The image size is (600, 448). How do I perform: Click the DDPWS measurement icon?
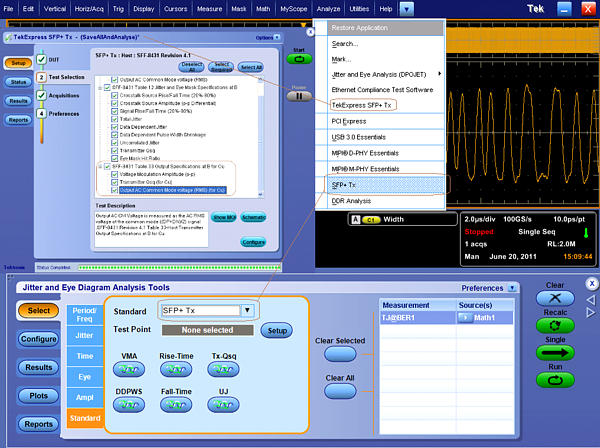(x=128, y=405)
